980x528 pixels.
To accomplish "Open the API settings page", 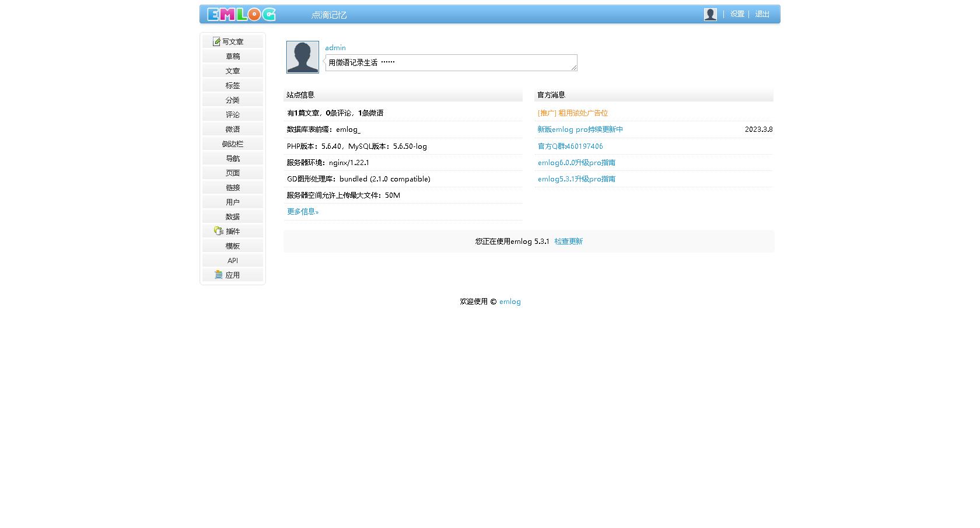I will tap(232, 260).
